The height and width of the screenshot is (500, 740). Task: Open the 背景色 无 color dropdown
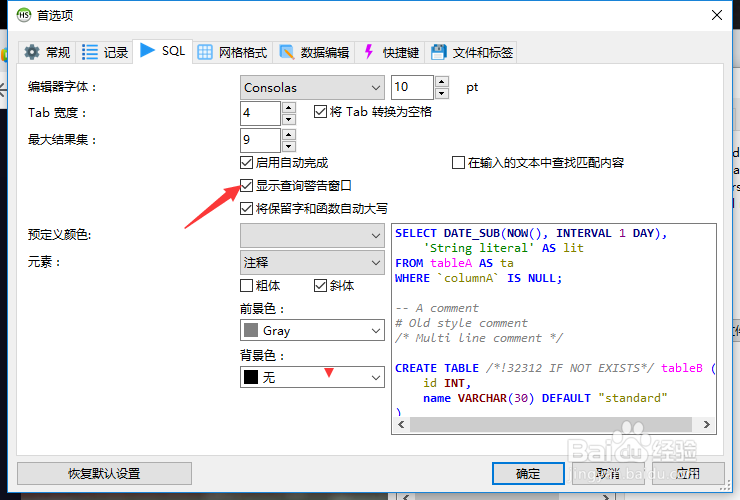click(312, 377)
